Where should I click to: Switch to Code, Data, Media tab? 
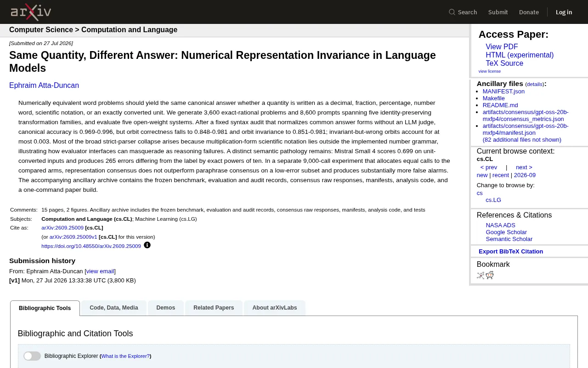pos(114,308)
